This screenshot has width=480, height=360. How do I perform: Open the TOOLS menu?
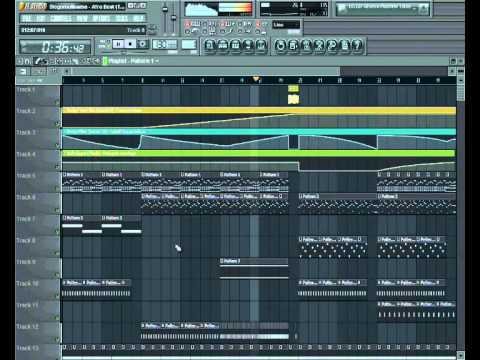122,18
